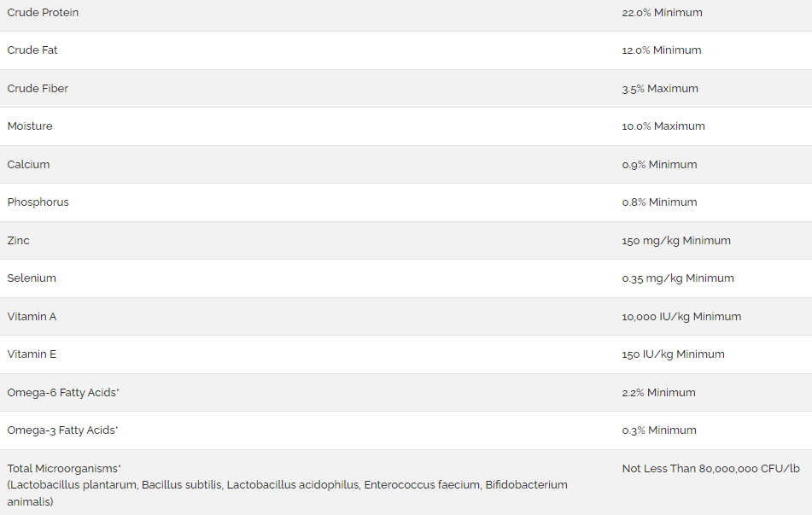The width and height of the screenshot is (812, 515).
Task: Select the 10.0% Maximum moisture value
Action: click(663, 126)
